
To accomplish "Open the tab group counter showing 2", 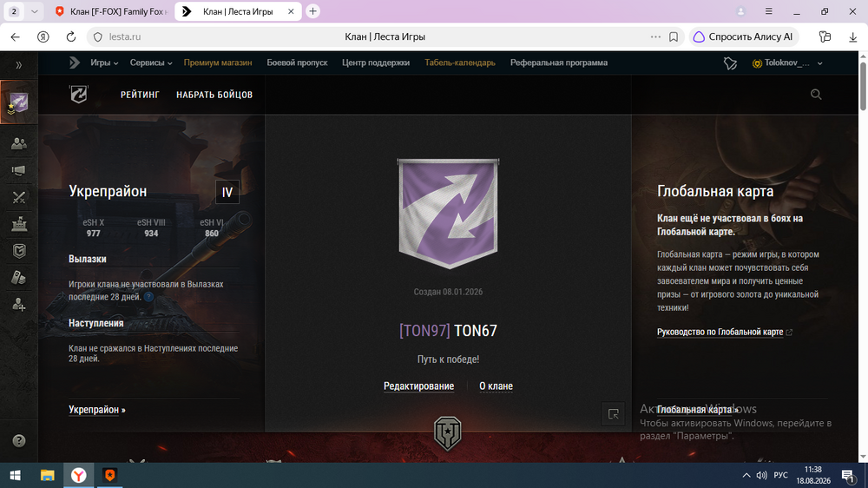I will (15, 11).
